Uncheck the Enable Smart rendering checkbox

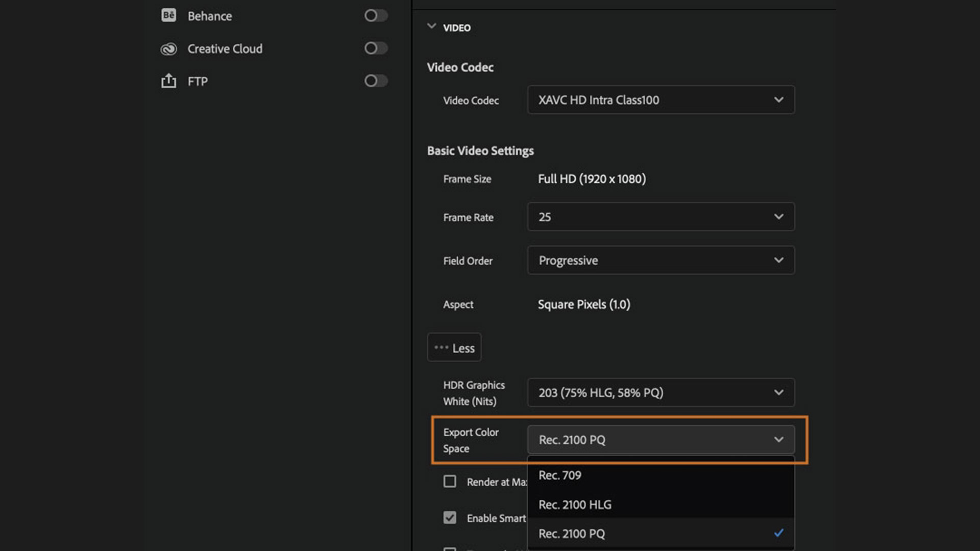pyautogui.click(x=450, y=518)
